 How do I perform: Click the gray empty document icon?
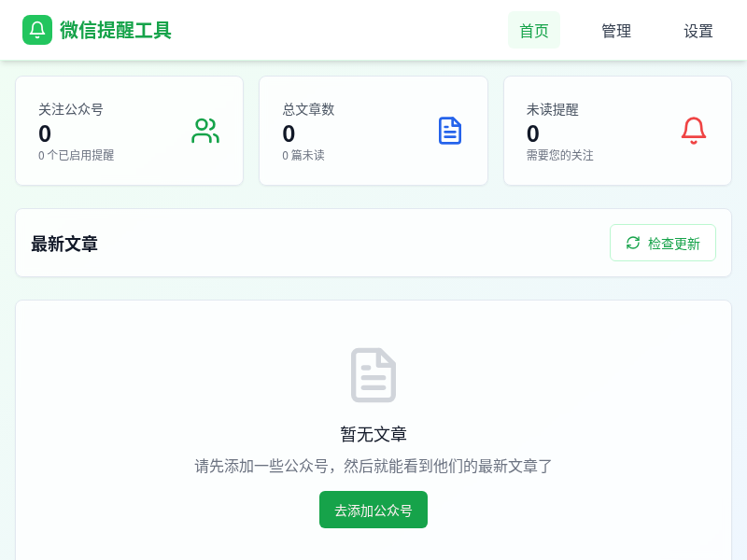373,375
